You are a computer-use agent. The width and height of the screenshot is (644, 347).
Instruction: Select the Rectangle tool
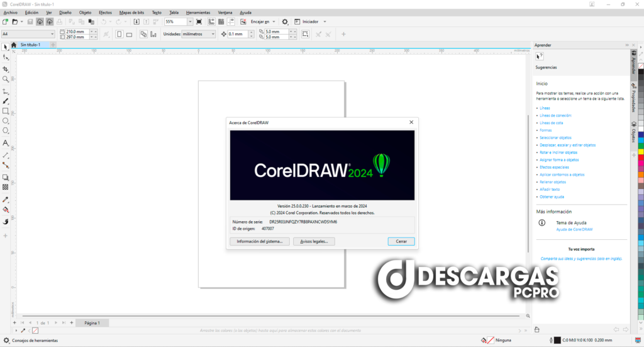[x=6, y=111]
